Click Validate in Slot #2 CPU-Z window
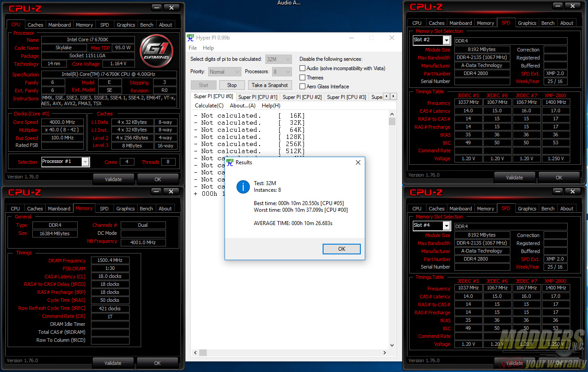 tap(514, 178)
